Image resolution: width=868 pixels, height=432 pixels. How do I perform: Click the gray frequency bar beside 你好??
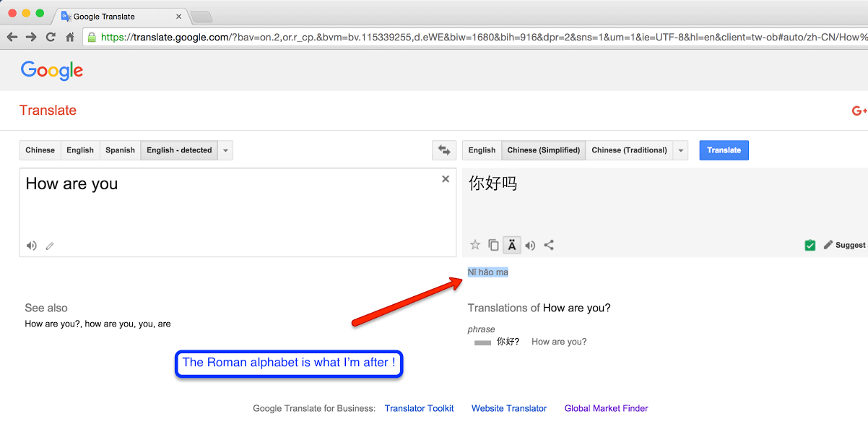point(482,342)
